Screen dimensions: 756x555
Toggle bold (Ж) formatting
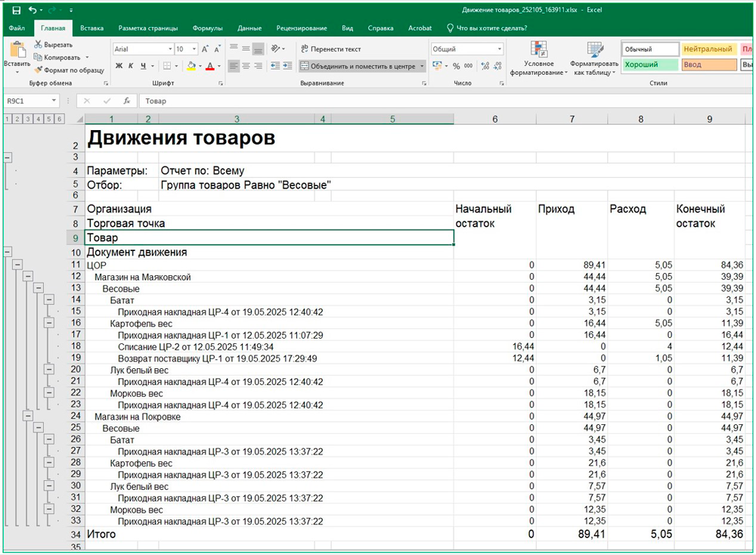pos(119,67)
